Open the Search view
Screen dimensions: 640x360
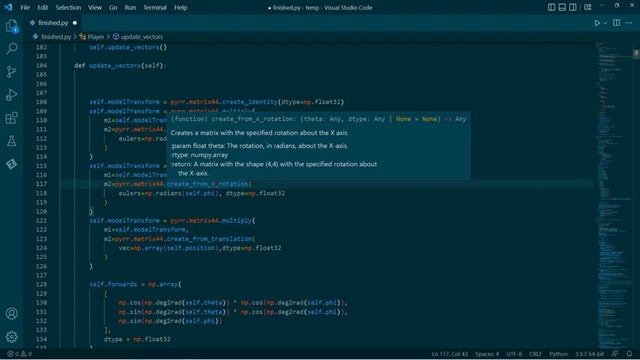coord(11,49)
